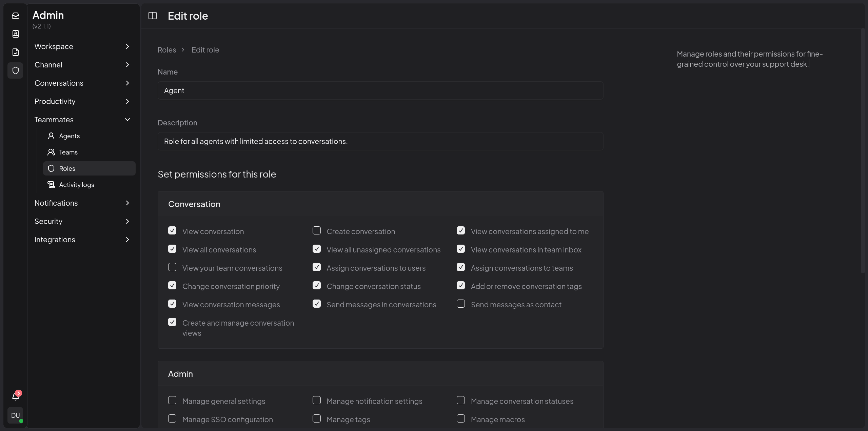The width and height of the screenshot is (868, 431).
Task: Click the admin shield icon in left rail
Action: coord(16,70)
